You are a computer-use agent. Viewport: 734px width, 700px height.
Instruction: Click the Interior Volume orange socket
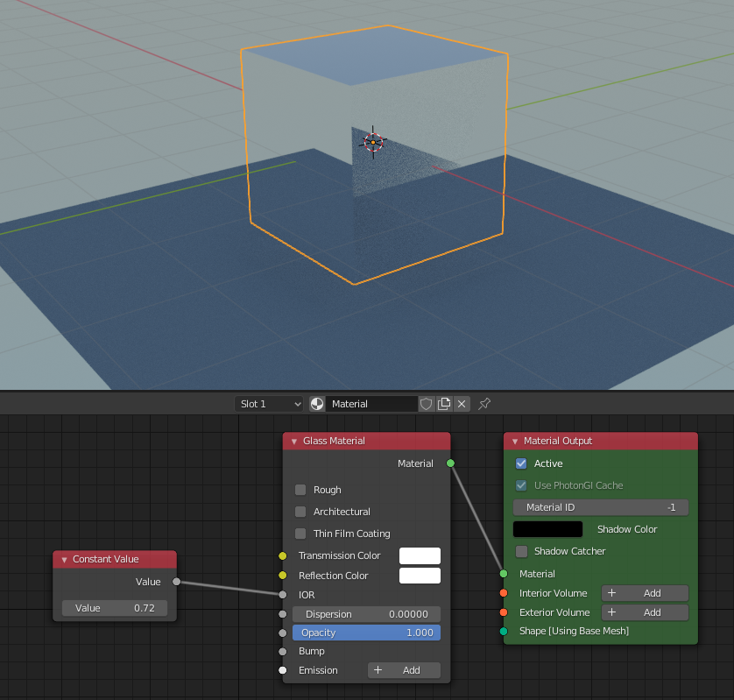[x=504, y=593]
